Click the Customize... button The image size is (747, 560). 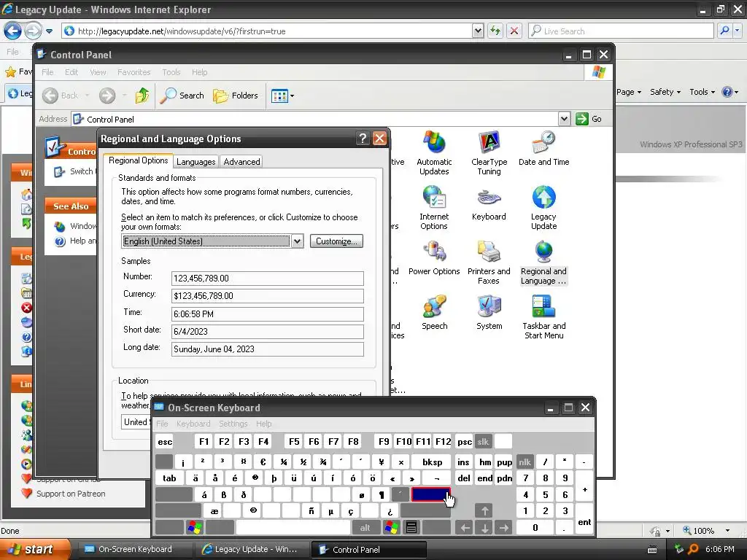coord(336,241)
